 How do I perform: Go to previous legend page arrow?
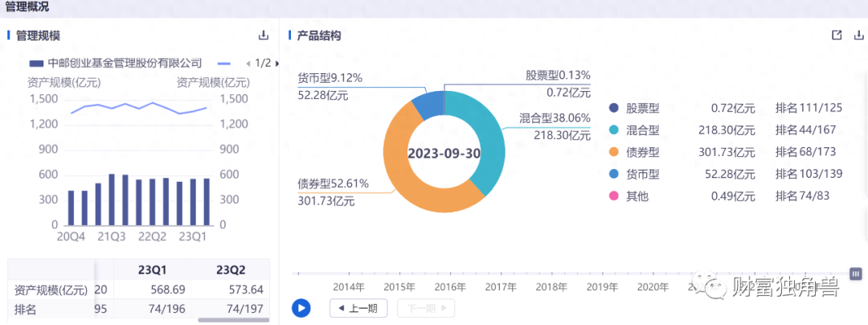point(248,63)
